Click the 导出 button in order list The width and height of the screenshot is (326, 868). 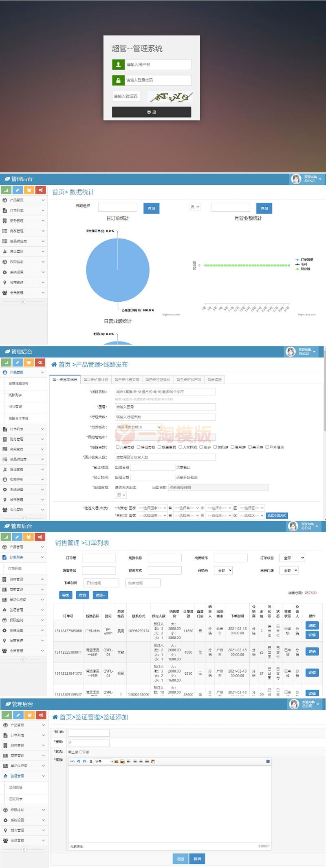click(x=66, y=595)
